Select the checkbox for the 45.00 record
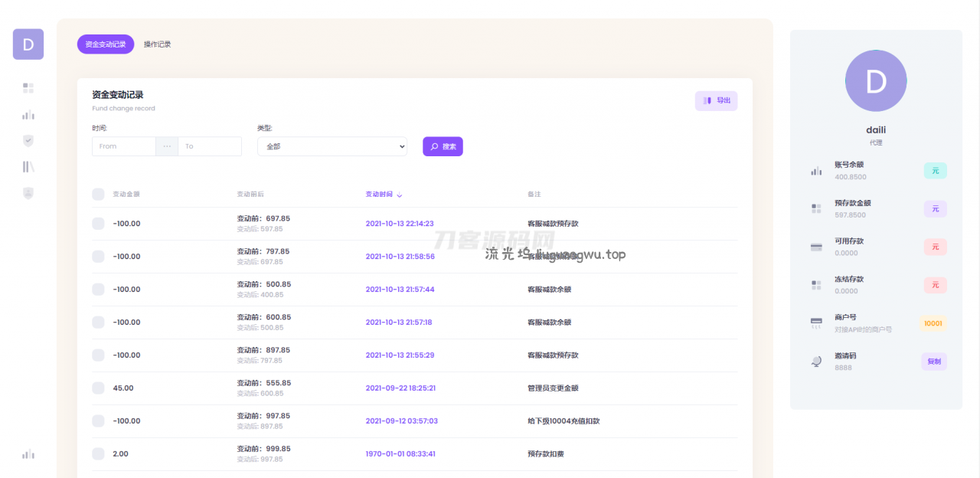980x478 pixels. (98, 388)
